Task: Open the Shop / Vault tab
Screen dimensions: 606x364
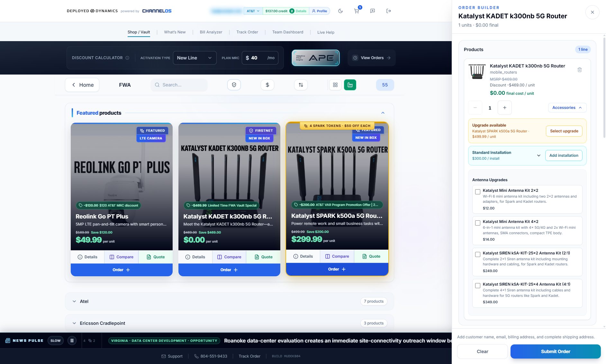Action: (139, 32)
